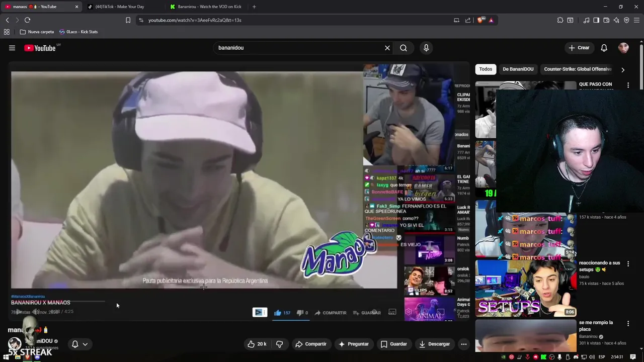The width and height of the screenshot is (644, 362).
Task: Expand the subscription notification options chevron
Action: coord(85,344)
